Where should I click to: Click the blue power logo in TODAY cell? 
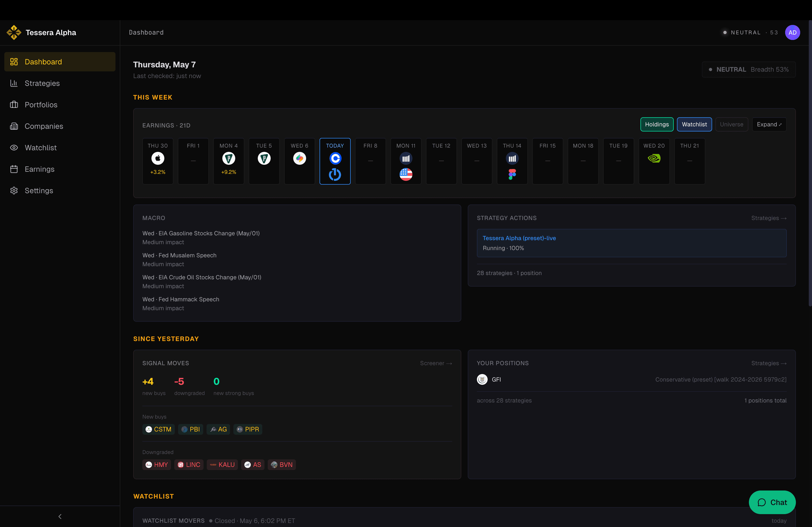point(335,174)
